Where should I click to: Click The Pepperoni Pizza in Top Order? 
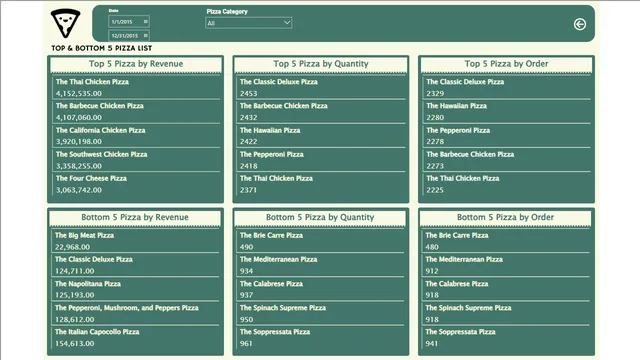click(x=458, y=130)
